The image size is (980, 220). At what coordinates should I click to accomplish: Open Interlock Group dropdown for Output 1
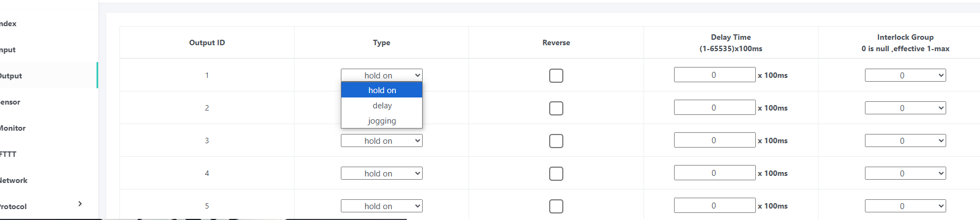click(x=905, y=76)
